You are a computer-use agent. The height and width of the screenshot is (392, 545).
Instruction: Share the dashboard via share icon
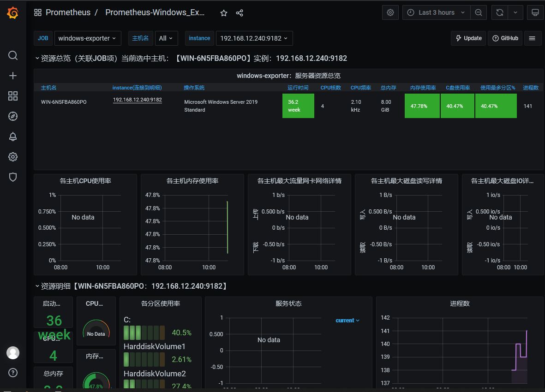(x=240, y=13)
